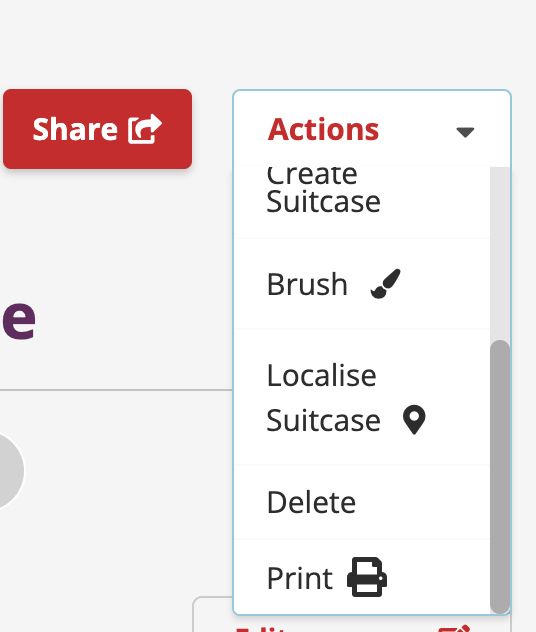Collapse menu with the Actions caret arrow
This screenshot has height=632, width=536.
point(465,132)
